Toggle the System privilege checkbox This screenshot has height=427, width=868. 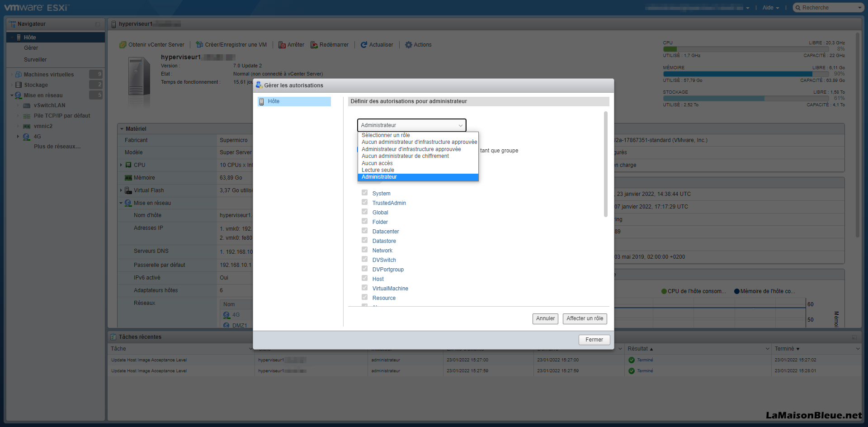(x=364, y=193)
